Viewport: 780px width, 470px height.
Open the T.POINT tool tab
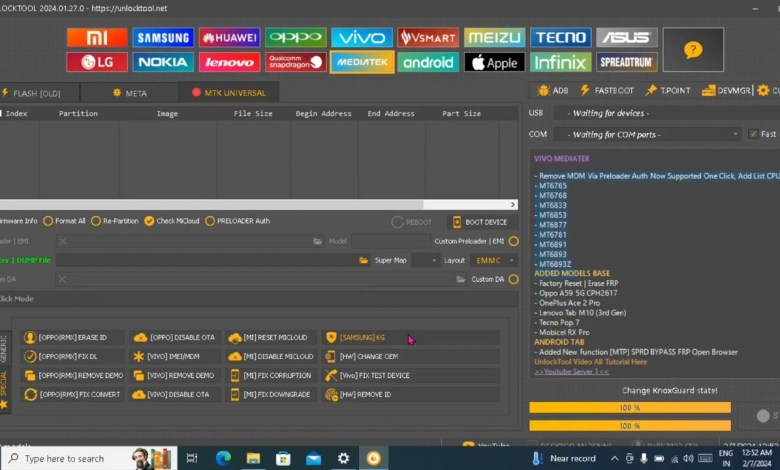coord(668,91)
